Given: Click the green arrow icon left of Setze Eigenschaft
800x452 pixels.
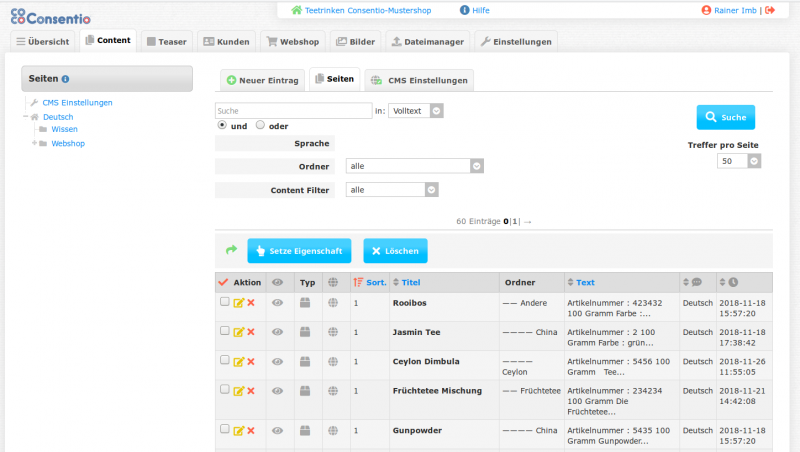Looking at the screenshot, I should (x=231, y=250).
